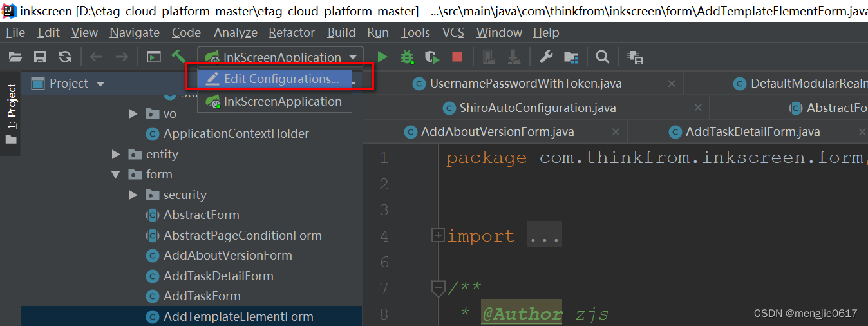868x326 pixels.
Task: Open the VCS menu
Action: pos(453,32)
